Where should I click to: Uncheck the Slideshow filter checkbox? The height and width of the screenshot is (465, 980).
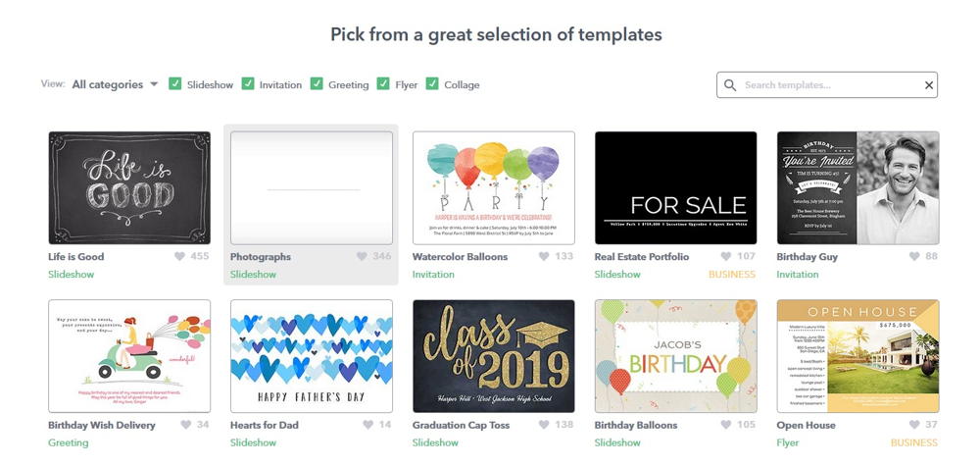[175, 84]
